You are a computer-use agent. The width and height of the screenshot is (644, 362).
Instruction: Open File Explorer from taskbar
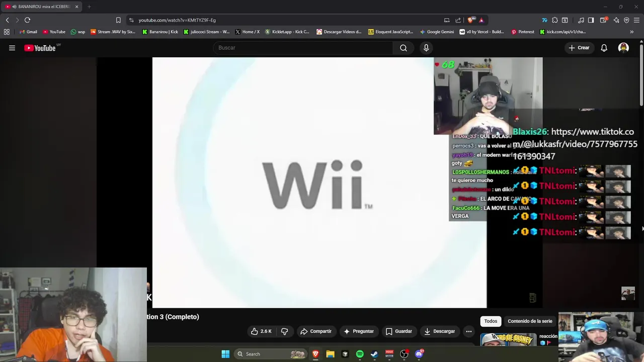click(x=330, y=354)
